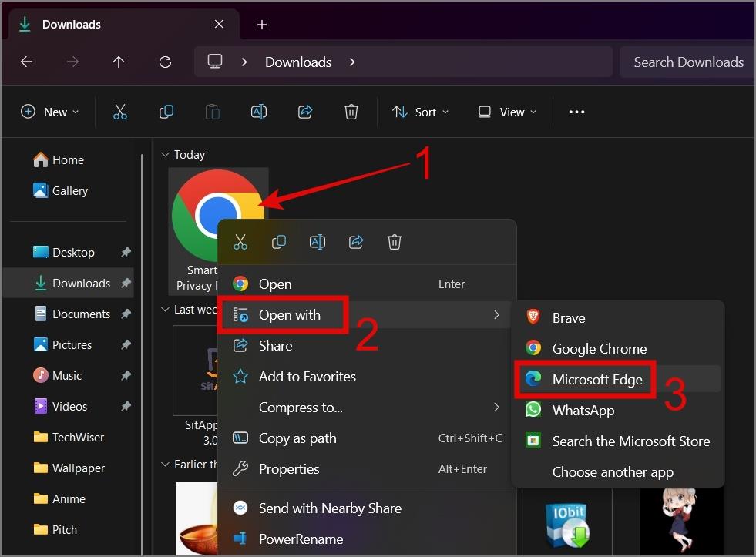Screen dimensions: 756x557
Task: Open Music in the sidebar
Action: pos(69,375)
